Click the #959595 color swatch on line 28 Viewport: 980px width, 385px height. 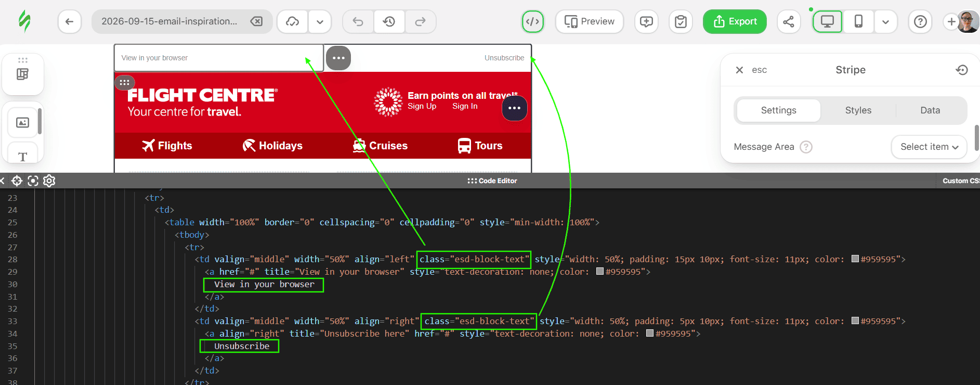[x=855, y=259]
